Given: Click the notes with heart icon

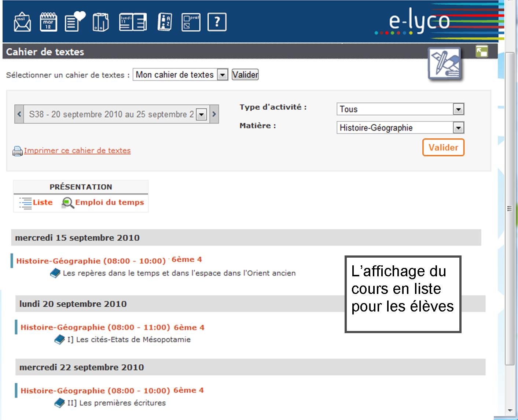Looking at the screenshot, I should point(75,22).
